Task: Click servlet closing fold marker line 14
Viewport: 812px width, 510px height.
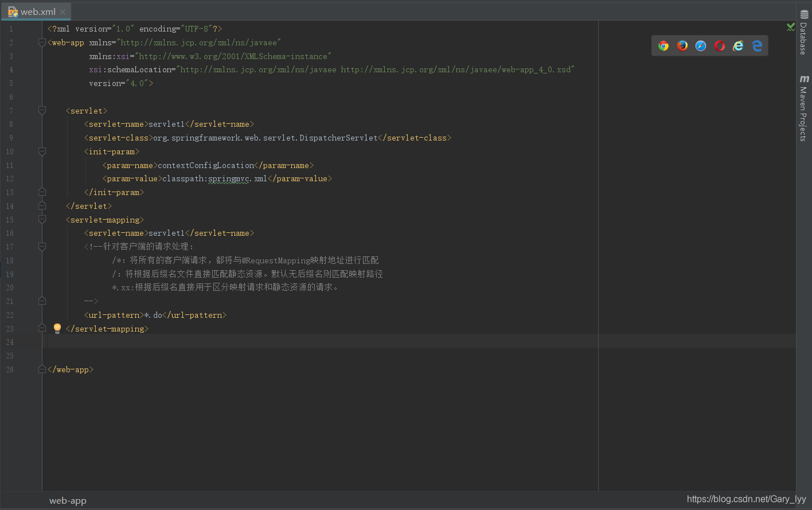Action: 42,205
